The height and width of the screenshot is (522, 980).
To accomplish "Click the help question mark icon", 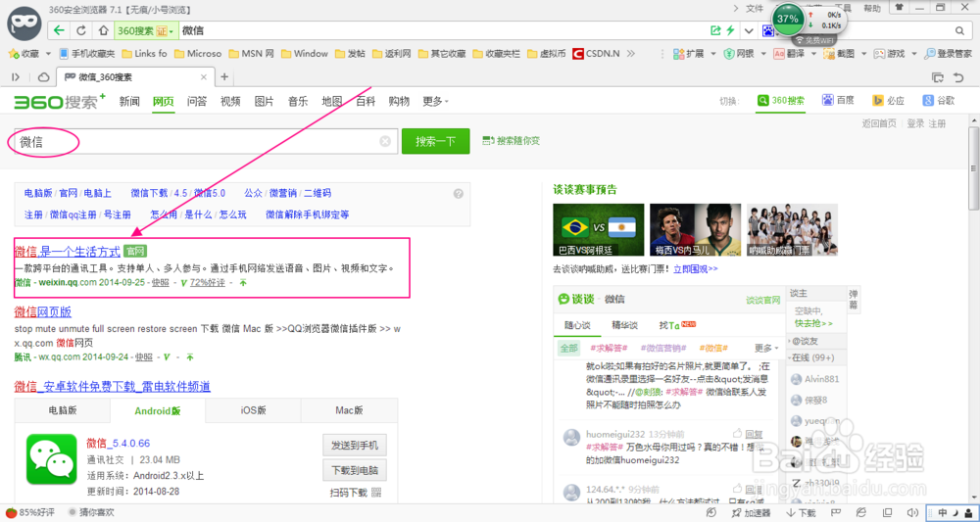I will [459, 194].
